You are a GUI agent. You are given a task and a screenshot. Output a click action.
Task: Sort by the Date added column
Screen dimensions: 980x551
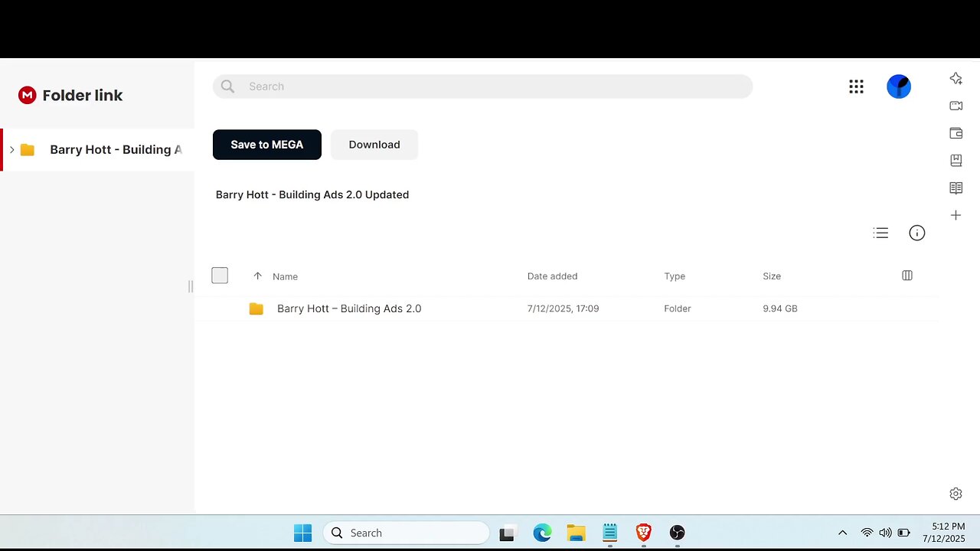(552, 276)
